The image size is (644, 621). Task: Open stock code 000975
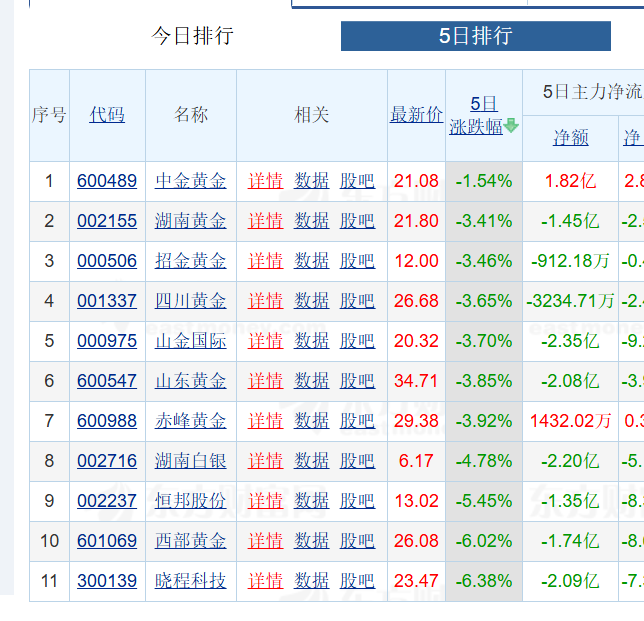pos(107,341)
